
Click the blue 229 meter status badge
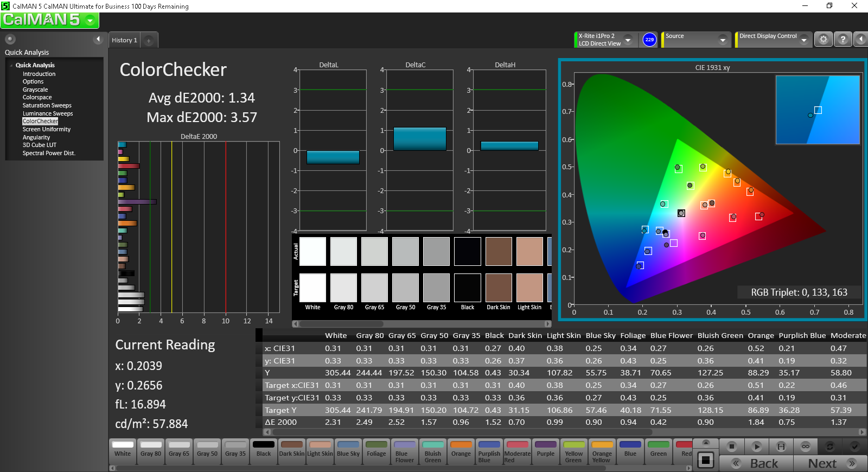pyautogui.click(x=649, y=40)
